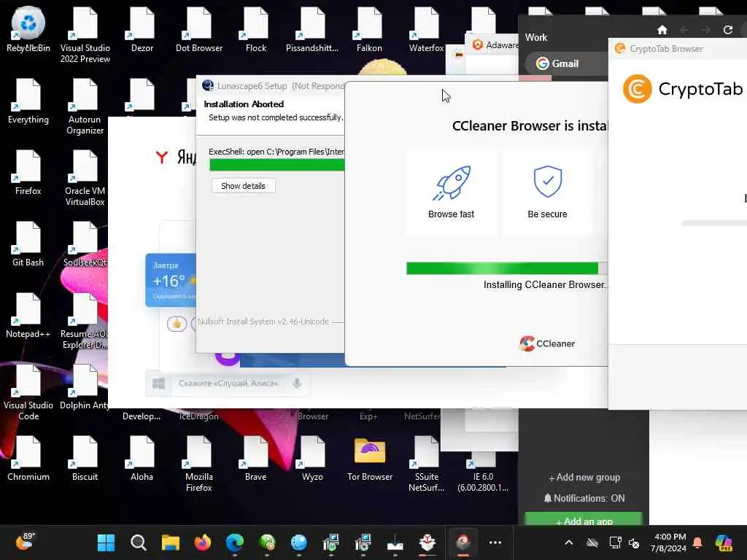Open the Gmail app entry
This screenshot has width=747, height=560.
point(566,63)
